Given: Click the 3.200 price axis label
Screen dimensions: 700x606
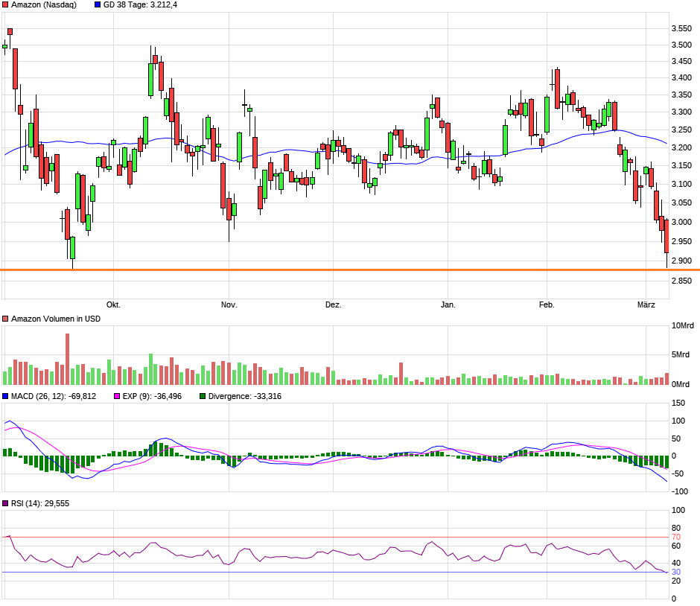Looking at the screenshot, I should (681, 147).
